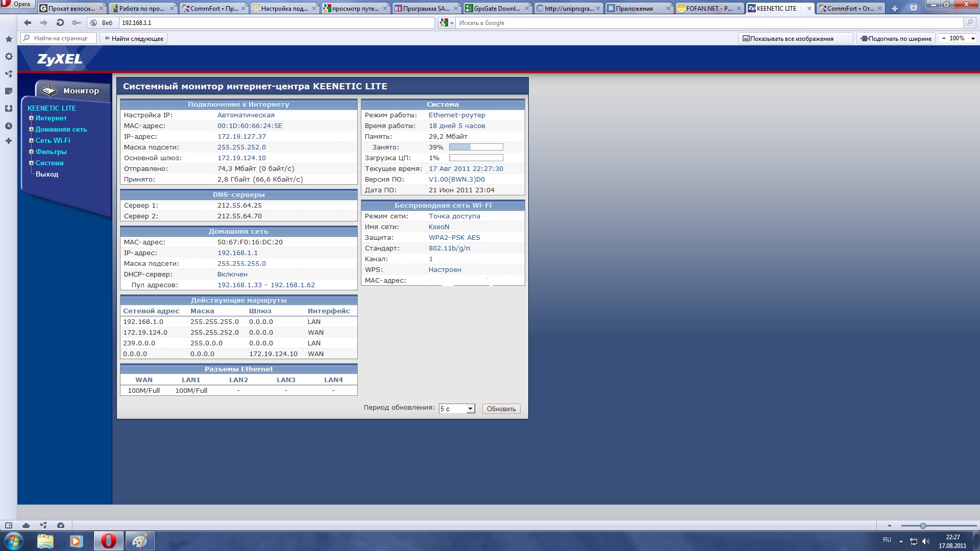Adjust the zoom slider in status bar

click(x=923, y=526)
